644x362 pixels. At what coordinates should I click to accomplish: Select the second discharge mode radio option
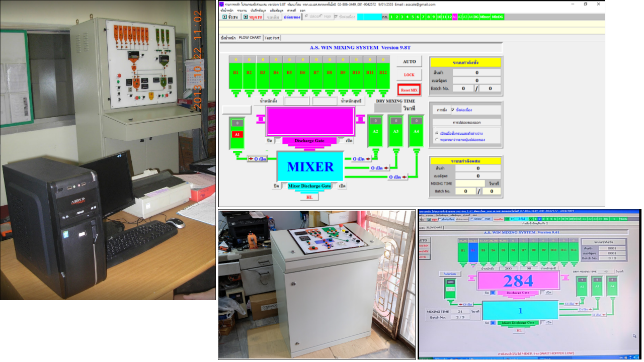click(436, 140)
